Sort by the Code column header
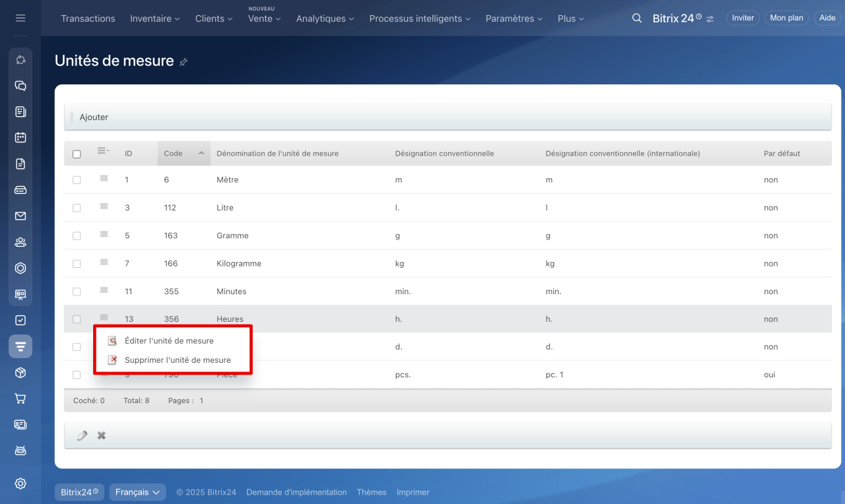 coord(184,154)
